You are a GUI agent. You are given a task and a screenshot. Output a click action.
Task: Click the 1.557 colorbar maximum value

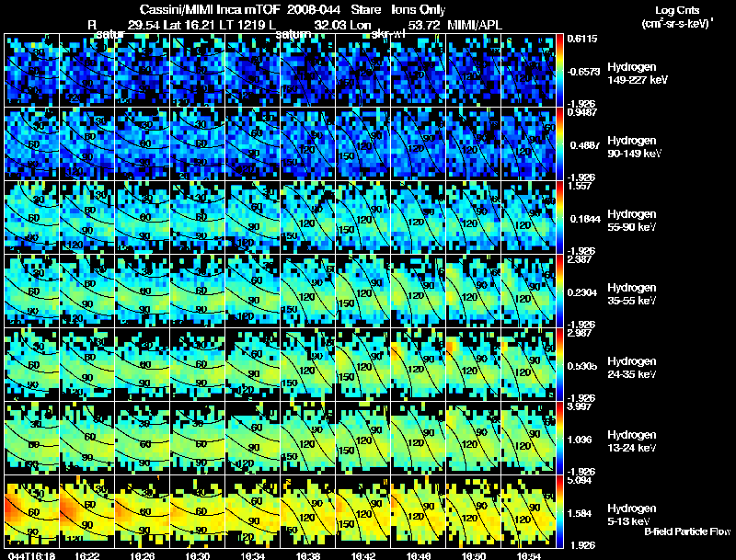[580, 186]
